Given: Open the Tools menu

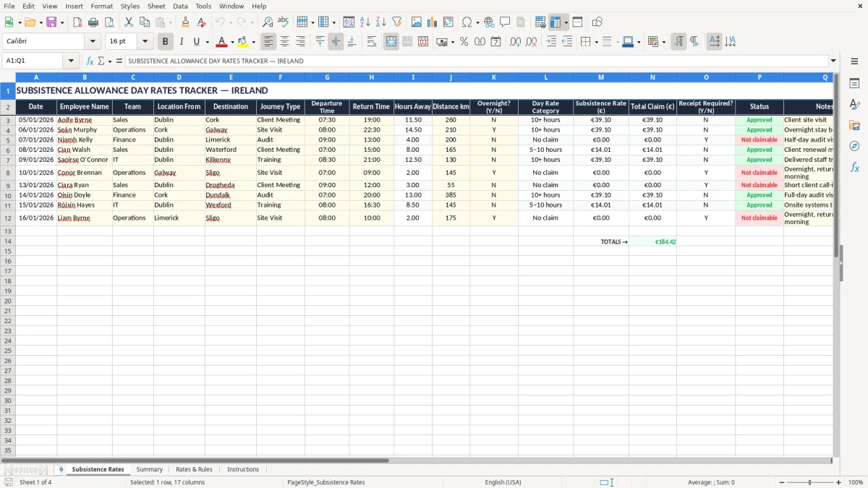Looking at the screenshot, I should (203, 6).
